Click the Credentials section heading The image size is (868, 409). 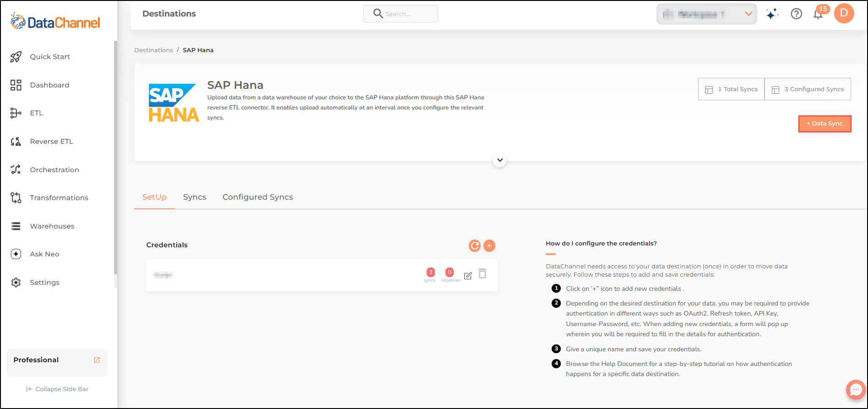[167, 245]
